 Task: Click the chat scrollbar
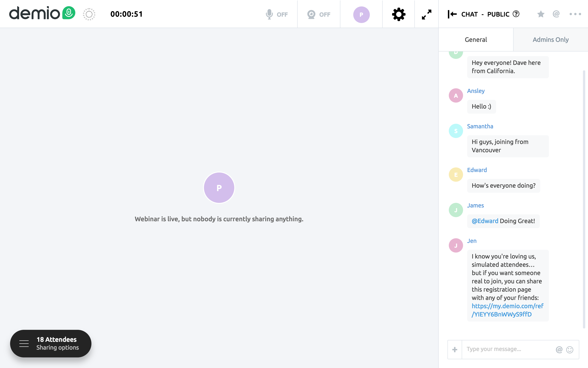coord(584,199)
